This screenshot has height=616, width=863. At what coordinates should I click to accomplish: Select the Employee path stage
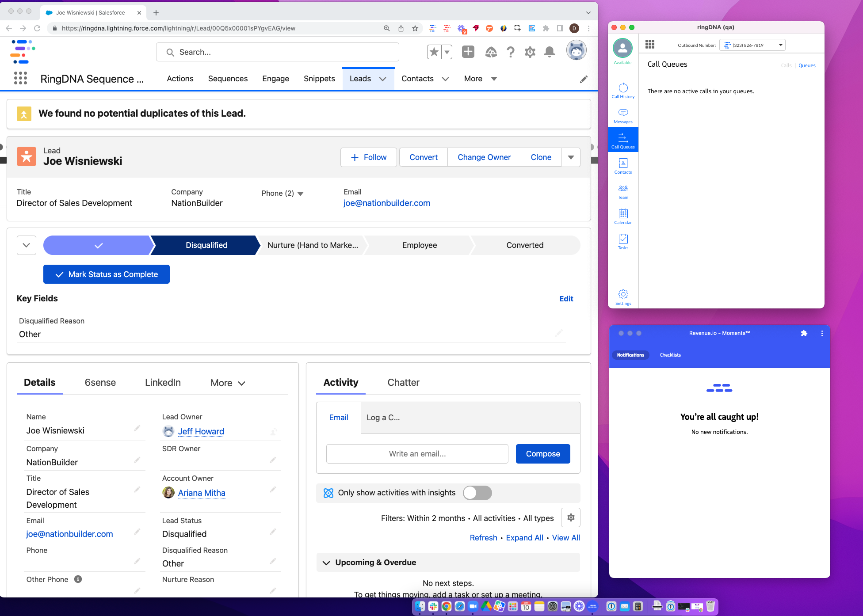point(419,245)
